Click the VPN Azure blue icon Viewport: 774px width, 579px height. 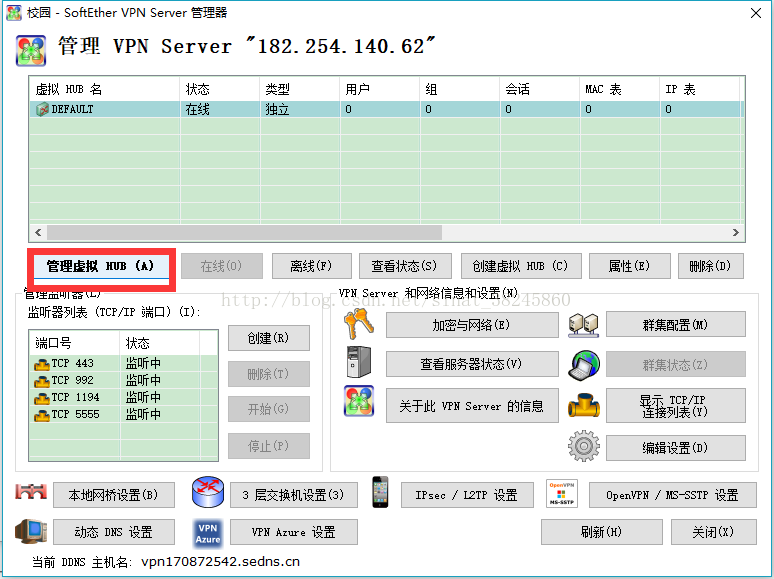coord(207,532)
